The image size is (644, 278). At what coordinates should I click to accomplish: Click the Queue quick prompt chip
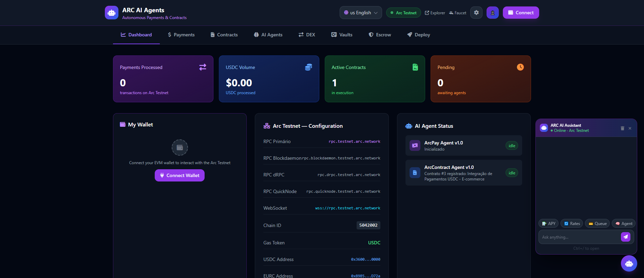[597, 223]
